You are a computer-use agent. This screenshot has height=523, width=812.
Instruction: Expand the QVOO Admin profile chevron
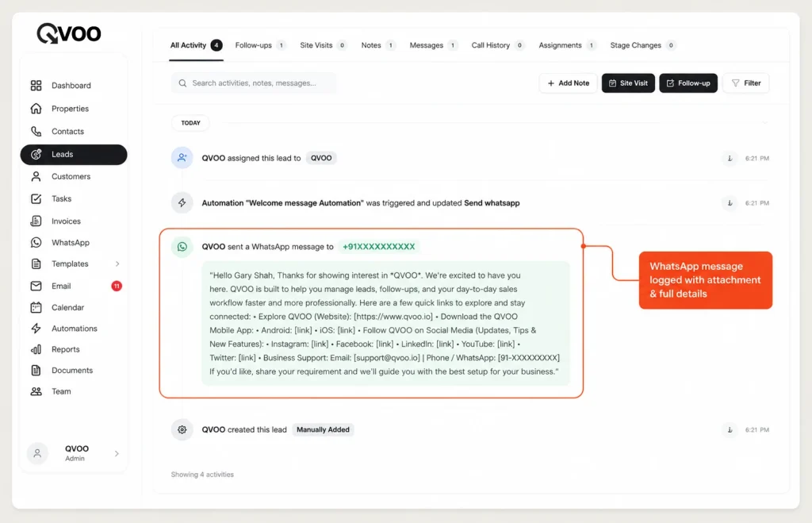(x=117, y=453)
